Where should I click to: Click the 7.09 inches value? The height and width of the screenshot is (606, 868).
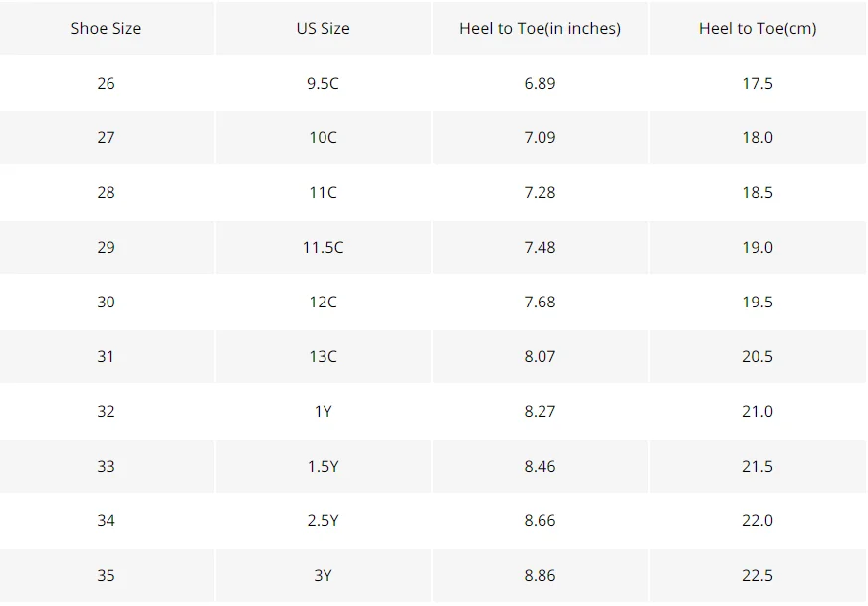540,137
